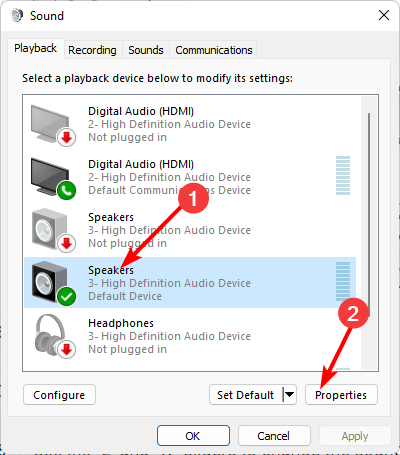Click the greyed-out Apply button
The width and height of the screenshot is (400, 455).
tap(355, 436)
